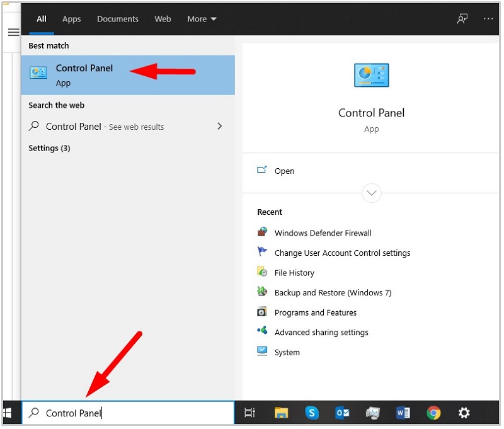Viewport: 504px width, 429px height.
Task: Open File Explorer from the taskbar
Action: click(282, 413)
